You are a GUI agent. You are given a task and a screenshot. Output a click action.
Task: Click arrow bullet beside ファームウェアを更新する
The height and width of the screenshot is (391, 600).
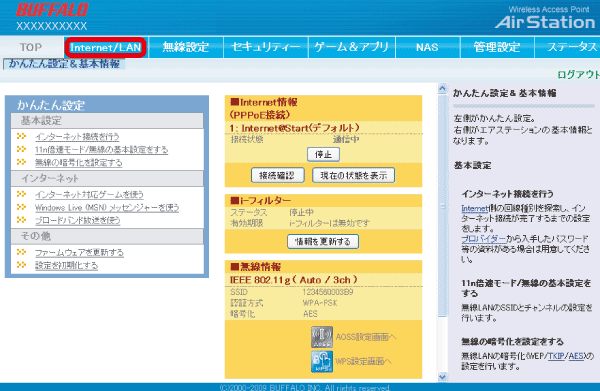22,252
